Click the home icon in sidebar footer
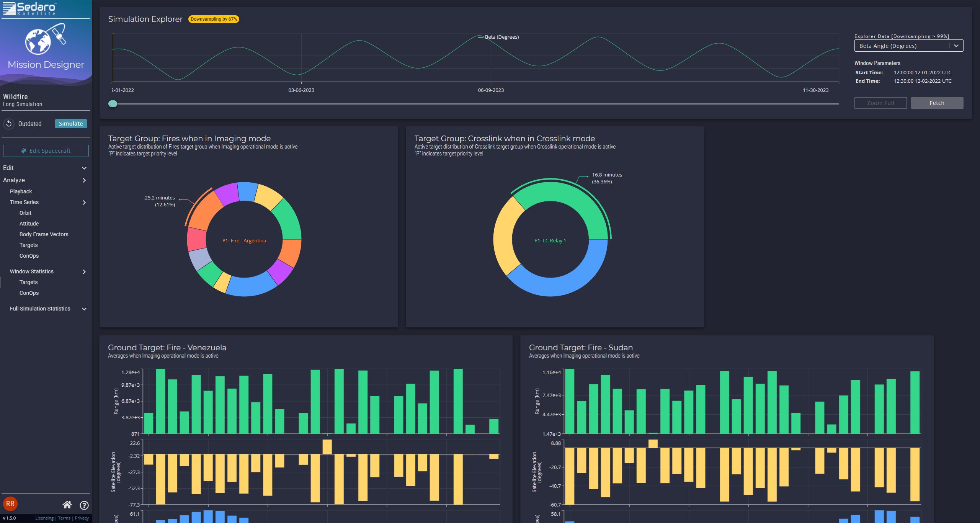This screenshot has height=523, width=980. 67,505
